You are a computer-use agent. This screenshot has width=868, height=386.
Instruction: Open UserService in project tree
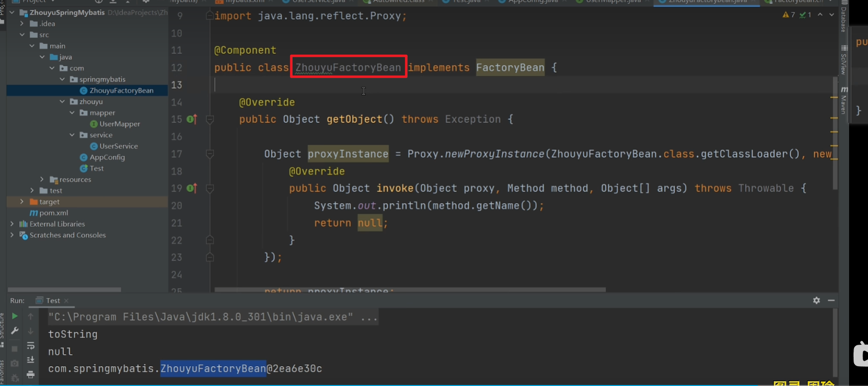118,146
